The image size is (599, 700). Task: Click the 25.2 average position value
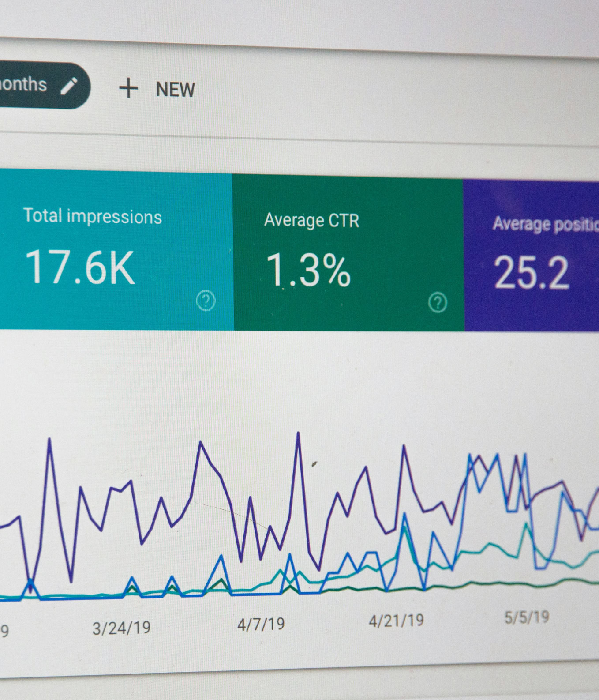[532, 274]
